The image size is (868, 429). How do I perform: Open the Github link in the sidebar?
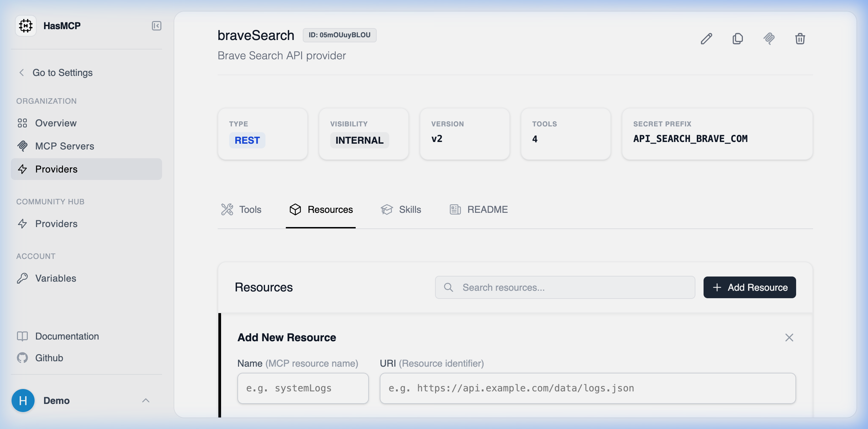pos(49,357)
